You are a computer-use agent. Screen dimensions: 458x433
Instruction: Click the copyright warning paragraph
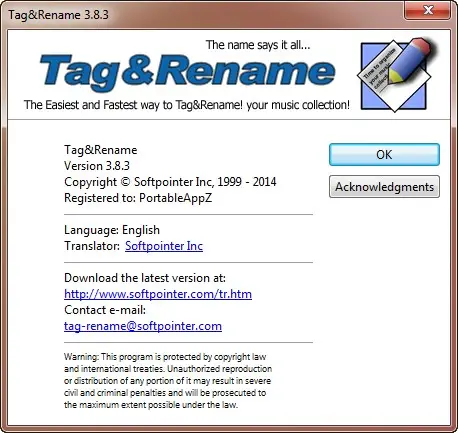click(x=168, y=381)
